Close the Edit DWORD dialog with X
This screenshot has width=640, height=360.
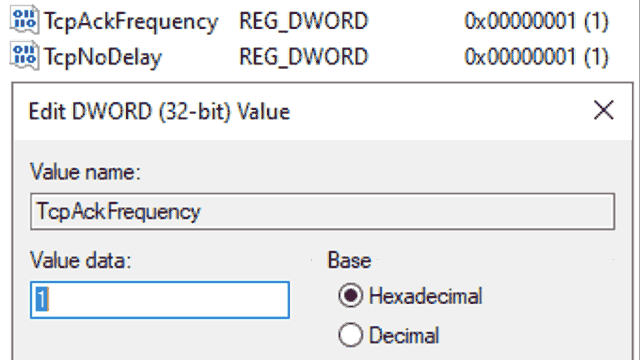[604, 110]
